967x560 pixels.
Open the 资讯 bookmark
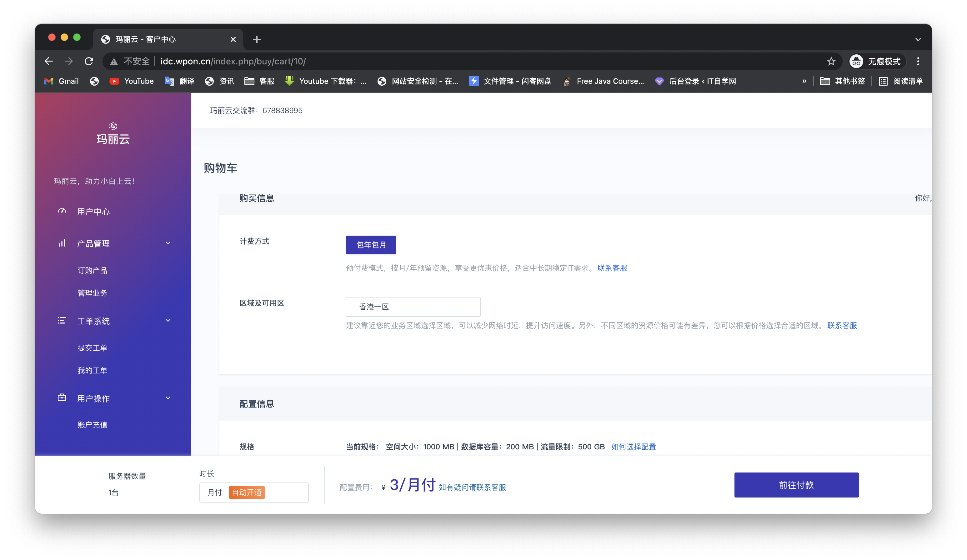click(x=219, y=81)
